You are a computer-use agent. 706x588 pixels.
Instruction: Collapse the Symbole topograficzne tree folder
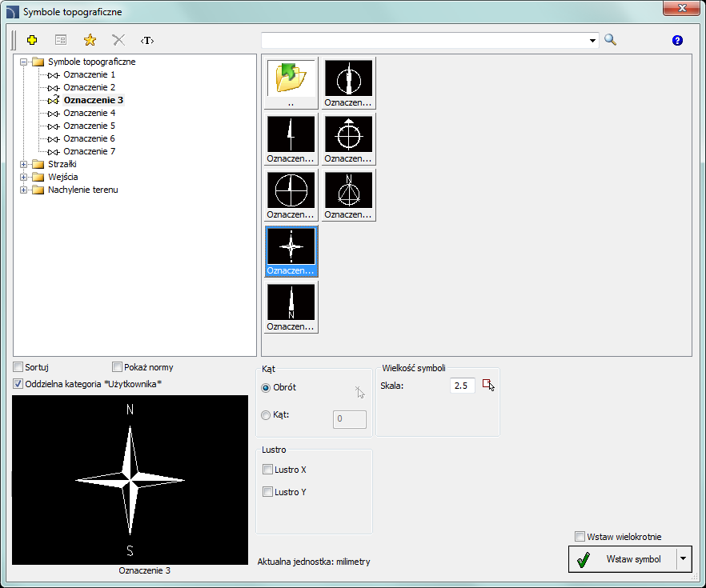click(23, 62)
